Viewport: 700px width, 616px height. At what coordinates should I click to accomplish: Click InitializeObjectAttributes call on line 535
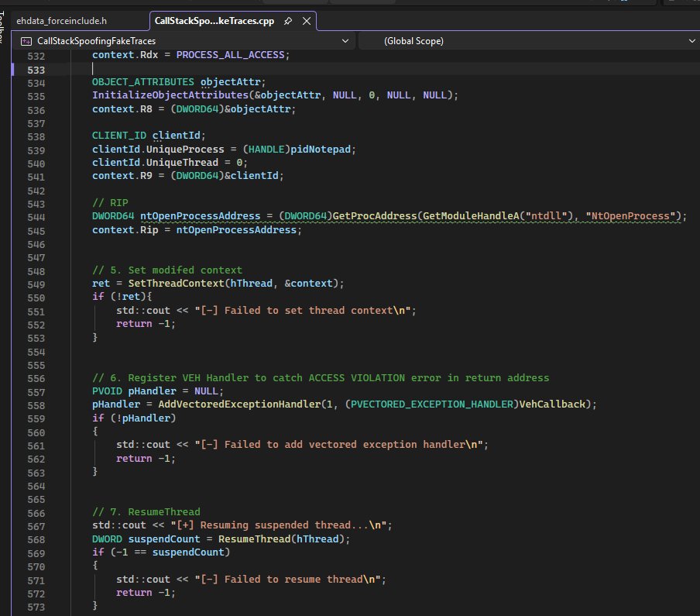point(170,95)
